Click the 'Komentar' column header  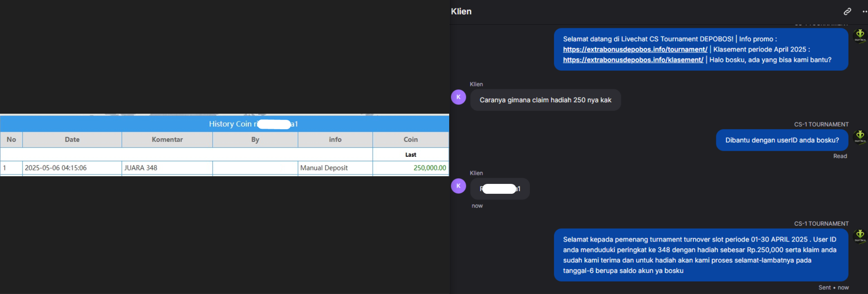coord(167,140)
